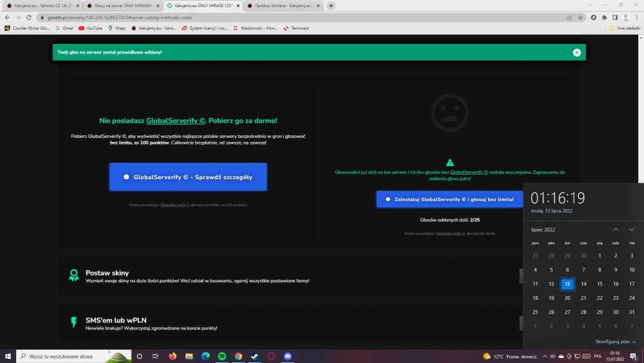Go to previous month in calendar
The width and height of the screenshot is (644, 363).
tap(616, 230)
